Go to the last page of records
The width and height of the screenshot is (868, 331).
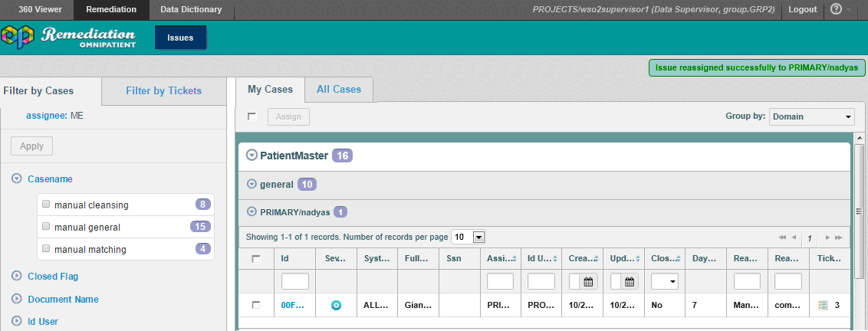click(839, 238)
